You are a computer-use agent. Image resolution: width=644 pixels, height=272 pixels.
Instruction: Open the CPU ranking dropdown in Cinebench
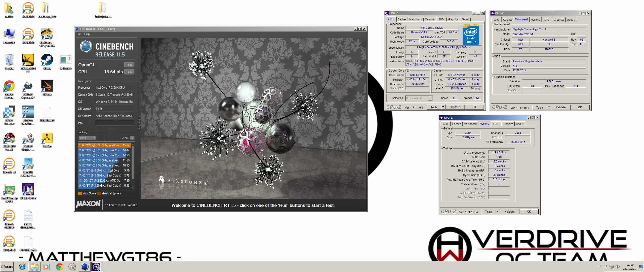87,138
